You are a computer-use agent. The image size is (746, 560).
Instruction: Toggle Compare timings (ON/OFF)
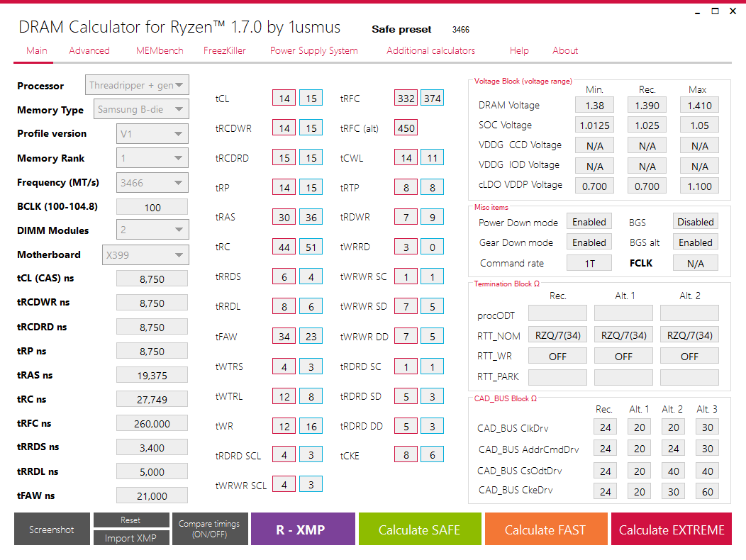click(210, 529)
